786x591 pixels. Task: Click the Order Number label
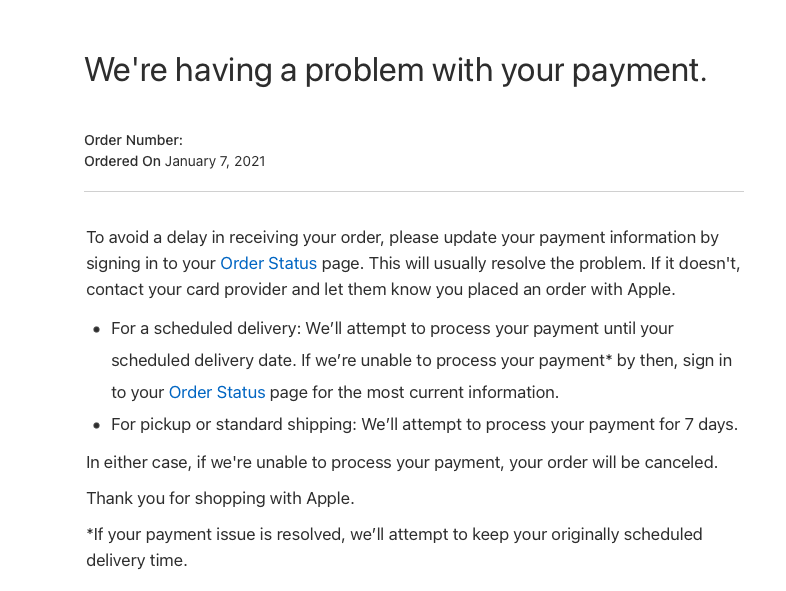tap(133, 140)
